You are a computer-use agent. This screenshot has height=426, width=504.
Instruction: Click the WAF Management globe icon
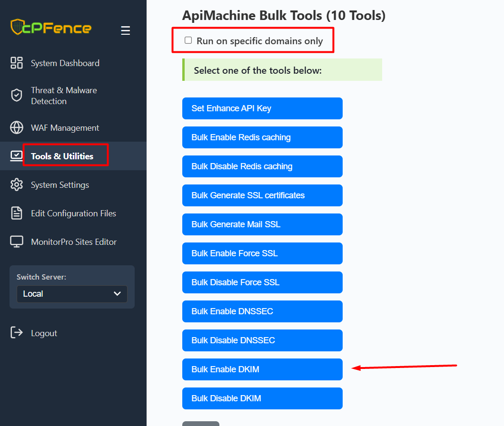(x=17, y=127)
